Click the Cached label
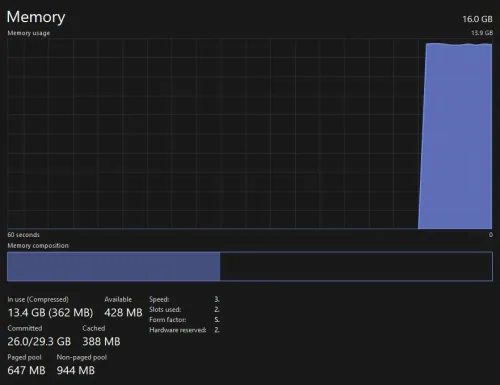The image size is (500, 385). 94,328
